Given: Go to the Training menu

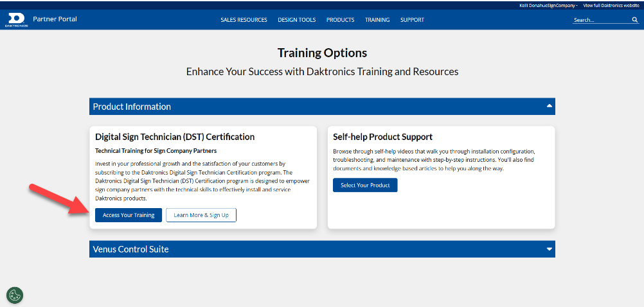Looking at the screenshot, I should (x=377, y=20).
